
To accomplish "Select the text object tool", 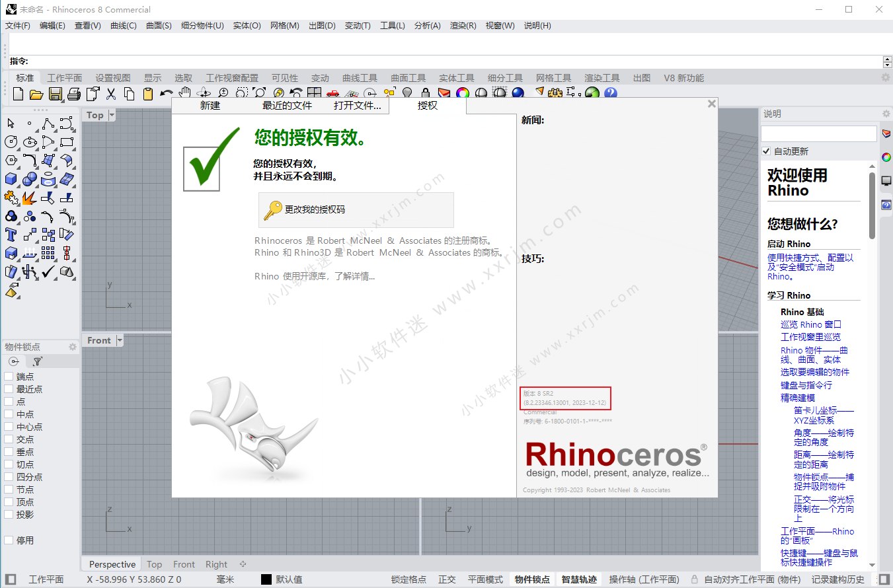I will coord(10,235).
